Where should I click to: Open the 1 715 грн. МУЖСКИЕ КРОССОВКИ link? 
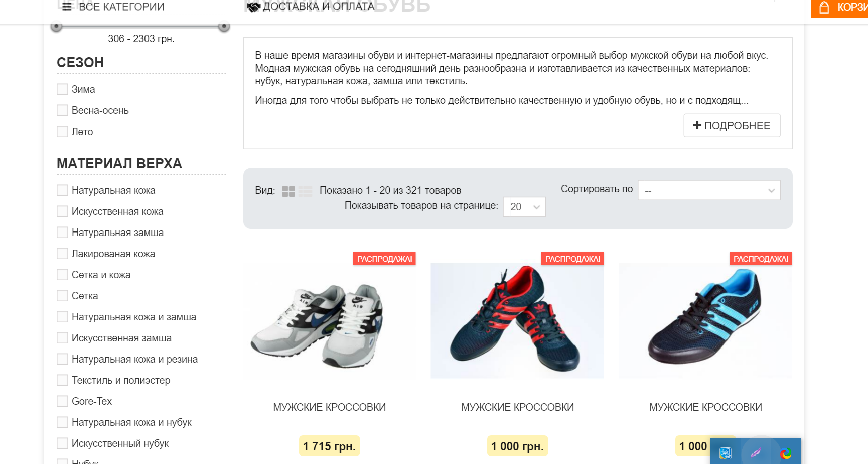click(x=329, y=407)
